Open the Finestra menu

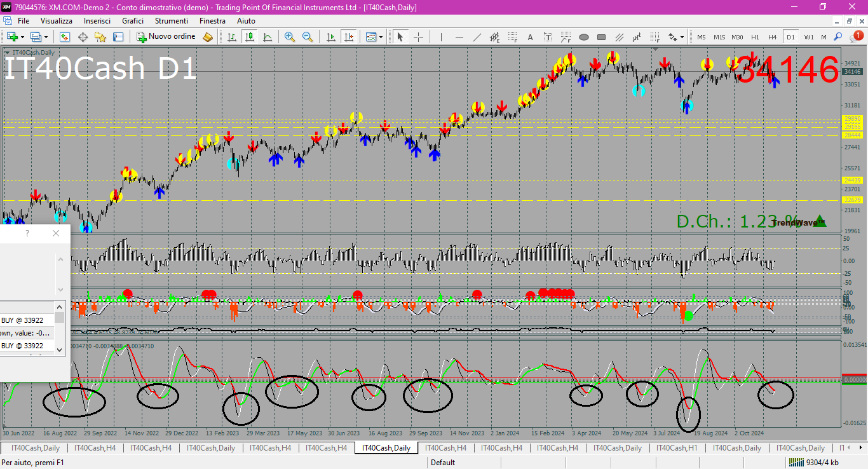click(x=212, y=21)
